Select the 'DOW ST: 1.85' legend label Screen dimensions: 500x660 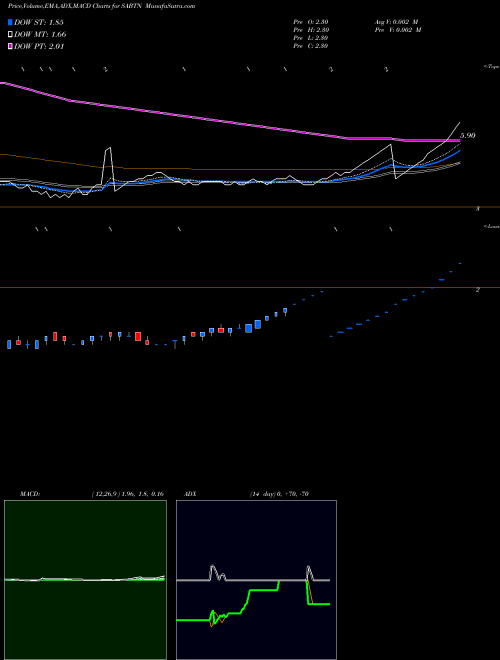tap(39, 22)
